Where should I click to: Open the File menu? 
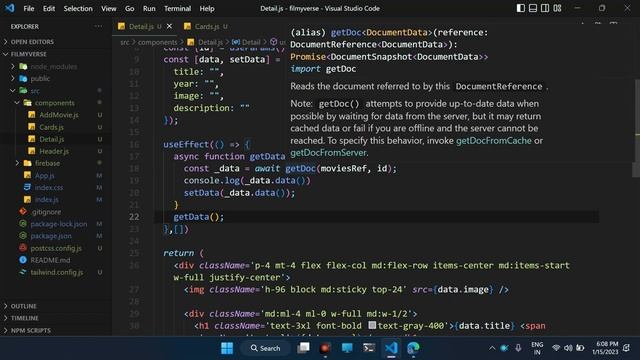click(29, 8)
